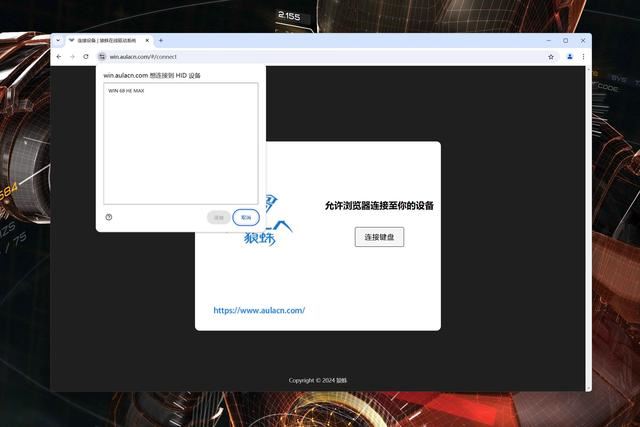The height and width of the screenshot is (427, 640).
Task: Open the browser profile icon
Action: (570, 57)
